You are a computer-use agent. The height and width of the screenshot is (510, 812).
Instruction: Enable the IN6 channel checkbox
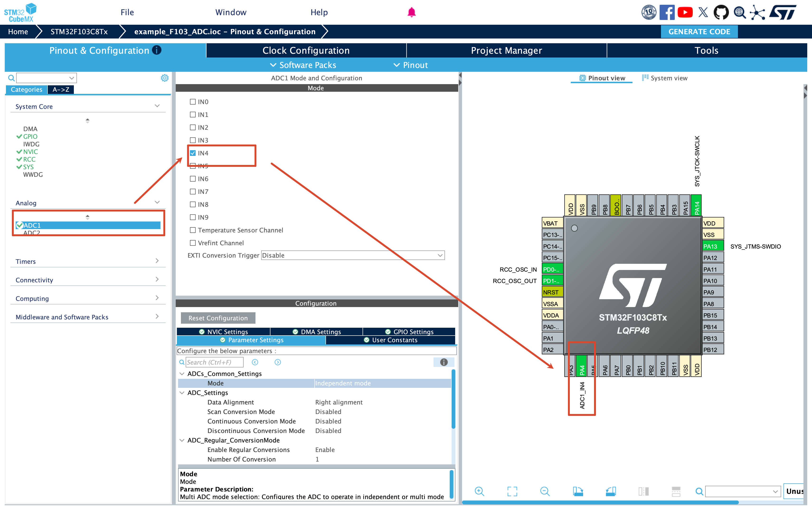(193, 178)
